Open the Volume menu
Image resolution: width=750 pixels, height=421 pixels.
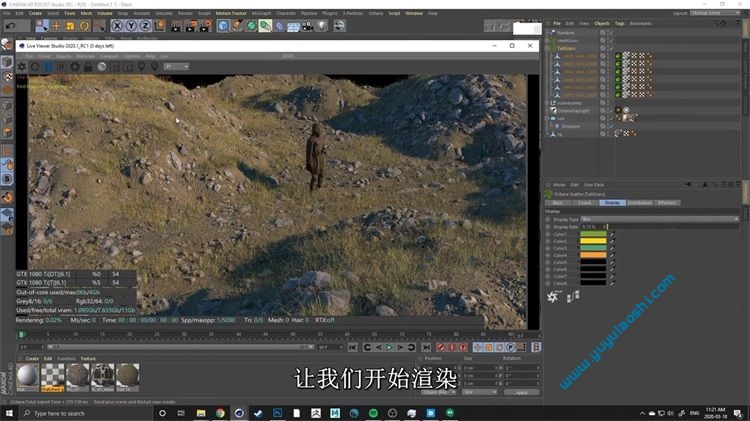click(x=105, y=13)
